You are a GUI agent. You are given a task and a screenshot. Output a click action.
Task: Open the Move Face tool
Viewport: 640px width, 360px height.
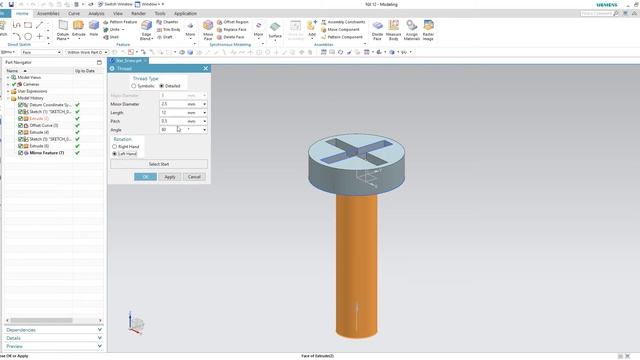pyautogui.click(x=208, y=29)
